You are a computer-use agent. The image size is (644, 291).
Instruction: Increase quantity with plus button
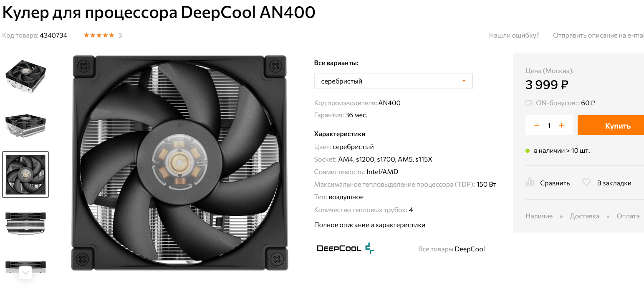pyautogui.click(x=561, y=125)
